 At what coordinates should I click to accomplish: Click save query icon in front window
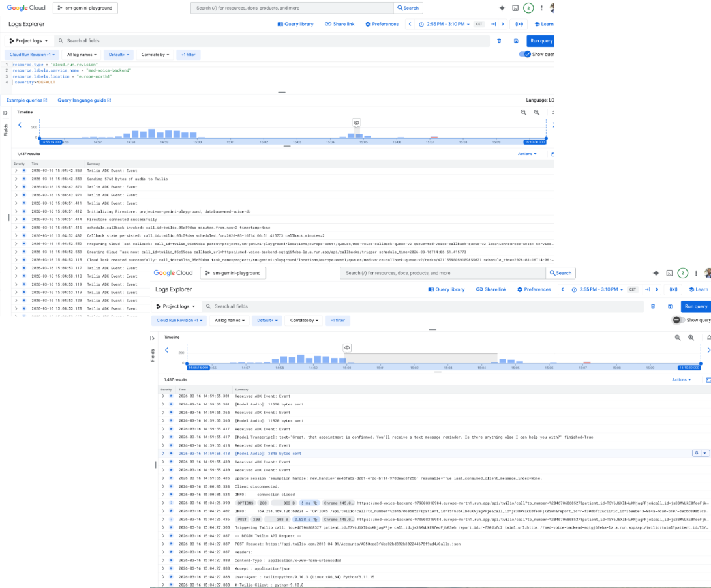click(670, 306)
